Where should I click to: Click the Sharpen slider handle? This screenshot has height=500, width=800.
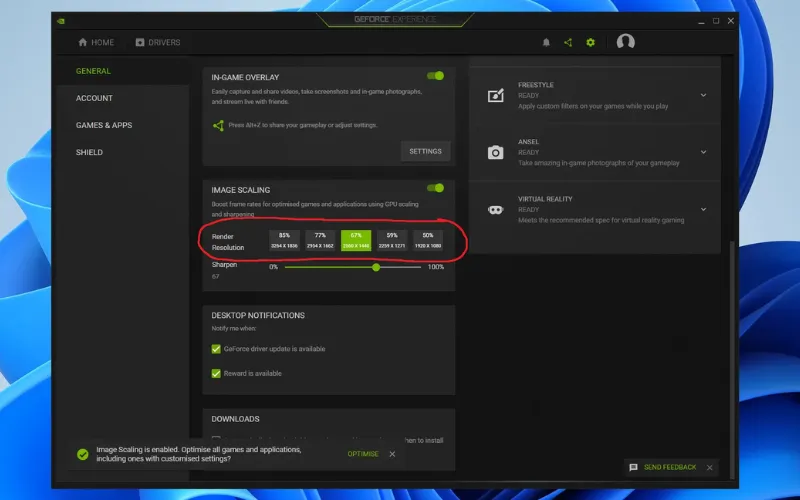(376, 267)
